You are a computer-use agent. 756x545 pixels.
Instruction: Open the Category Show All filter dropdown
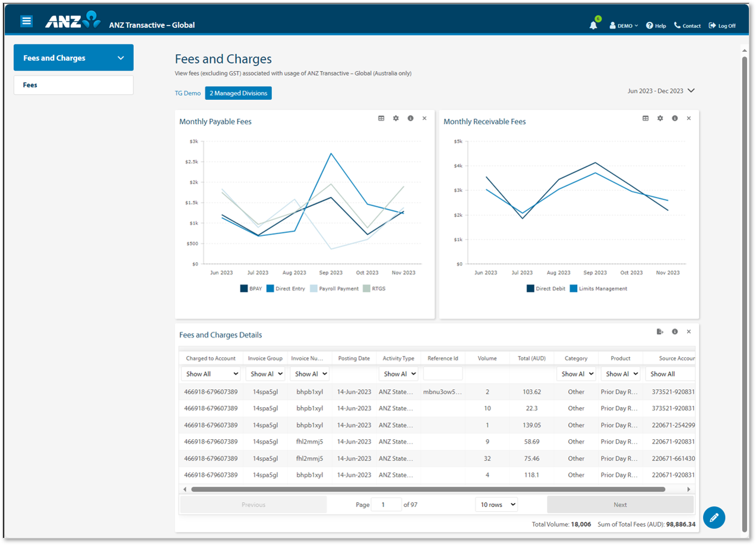pos(575,373)
